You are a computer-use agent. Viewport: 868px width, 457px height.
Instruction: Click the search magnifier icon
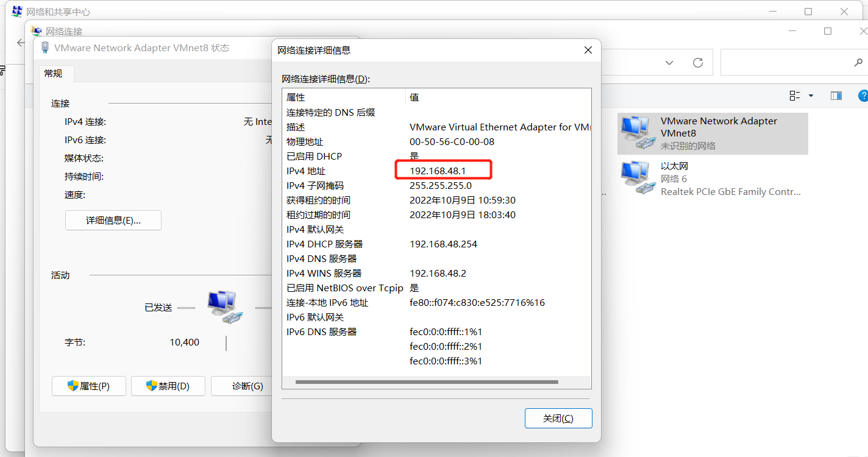pyautogui.click(x=858, y=62)
